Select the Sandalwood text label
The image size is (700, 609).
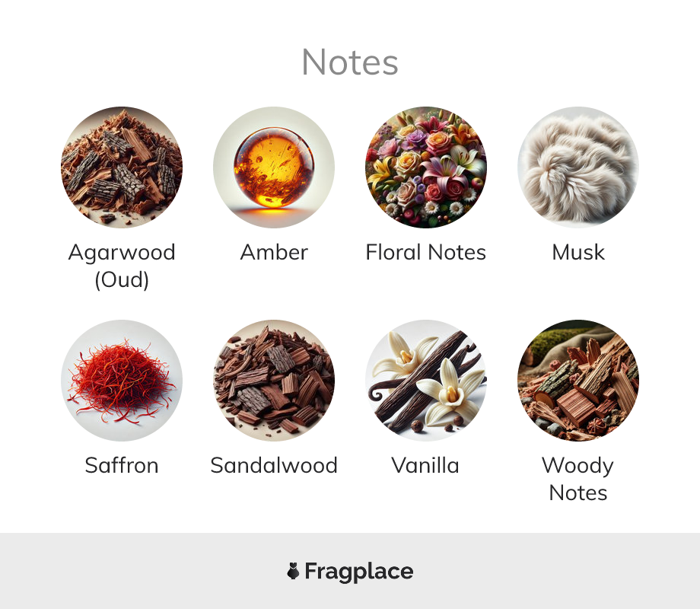[274, 465]
